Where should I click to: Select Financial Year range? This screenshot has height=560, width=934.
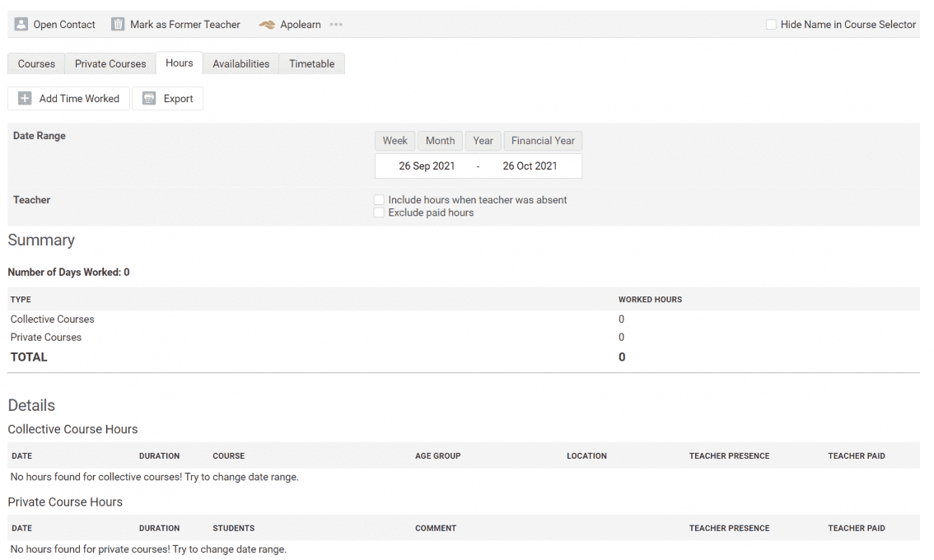pyautogui.click(x=543, y=141)
